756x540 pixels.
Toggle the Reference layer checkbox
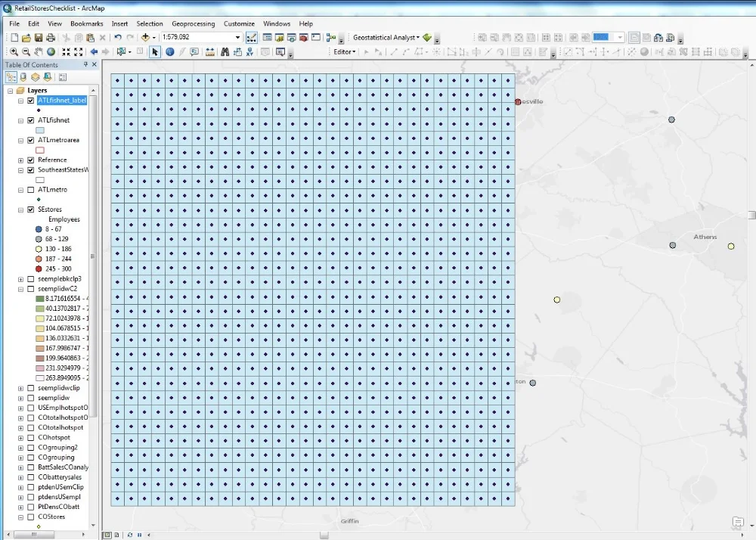pyautogui.click(x=31, y=160)
